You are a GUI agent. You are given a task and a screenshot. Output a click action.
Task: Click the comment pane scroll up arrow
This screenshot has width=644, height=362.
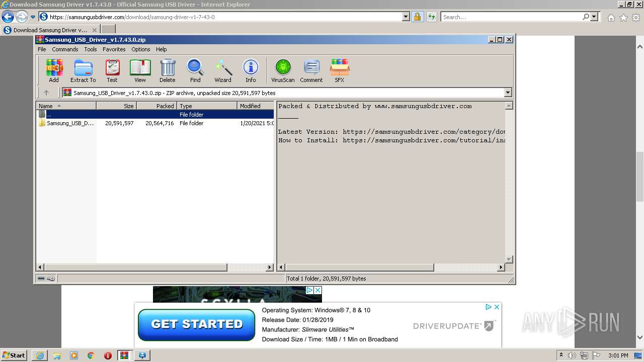tap(509, 106)
